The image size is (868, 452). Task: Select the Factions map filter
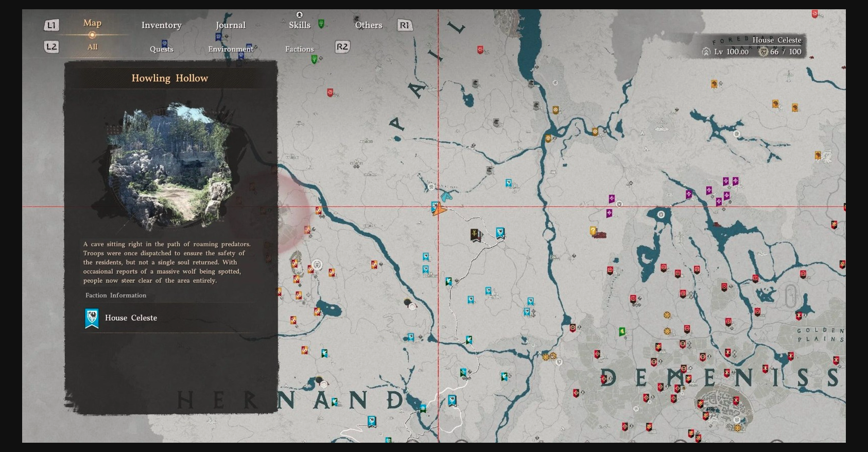(x=299, y=49)
